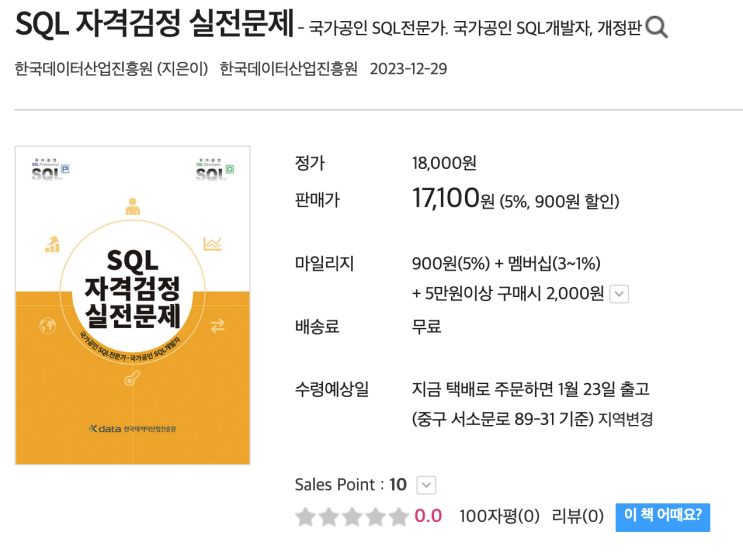Click the book title SQL 자격검정 실전문제

point(155,23)
